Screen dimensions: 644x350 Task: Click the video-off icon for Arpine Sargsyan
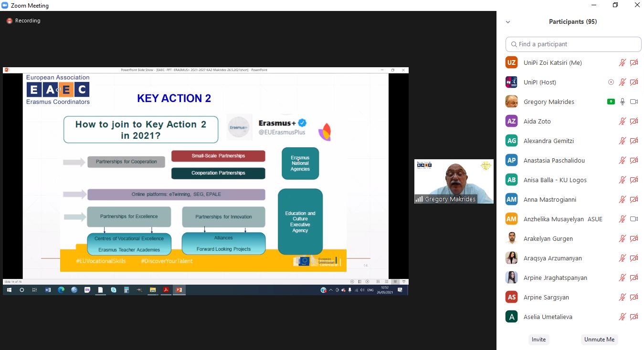(x=634, y=297)
